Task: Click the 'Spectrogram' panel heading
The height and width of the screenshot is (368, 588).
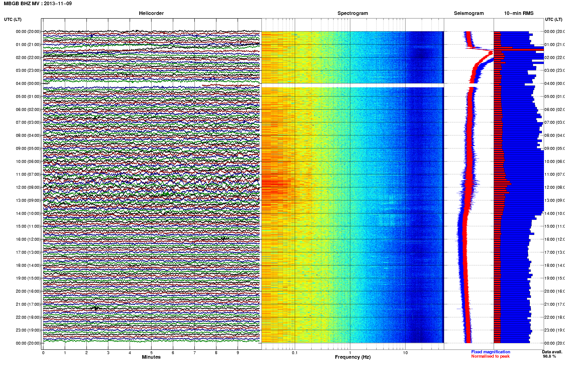Action: [x=353, y=13]
